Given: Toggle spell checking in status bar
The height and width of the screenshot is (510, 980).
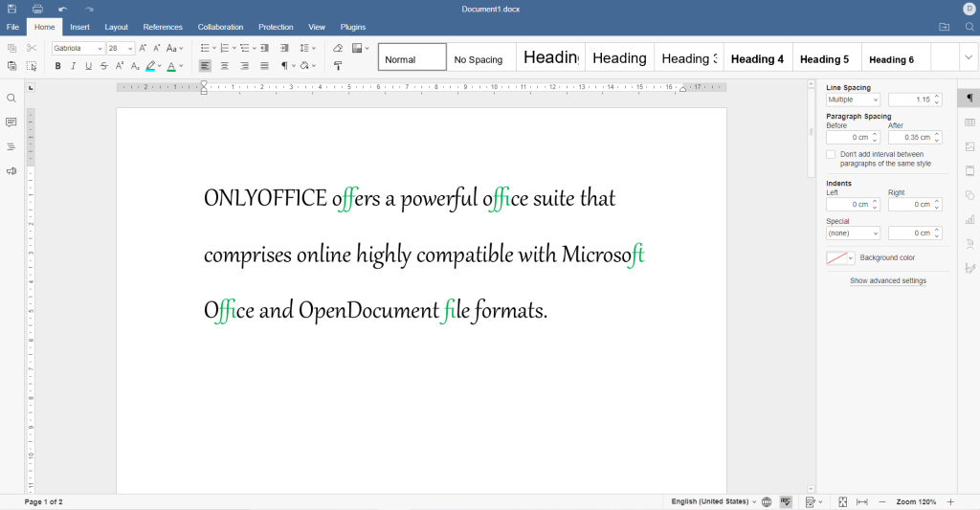Looking at the screenshot, I should 787,502.
